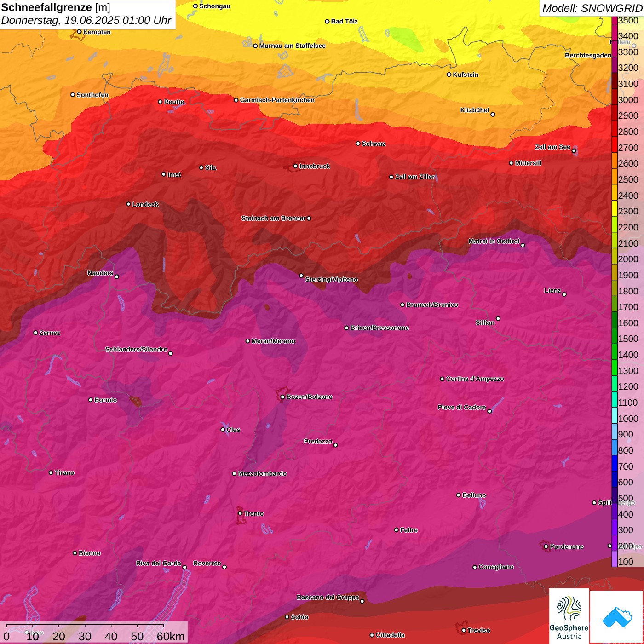
Task: Click the Nauders label
Action: pyautogui.click(x=100, y=273)
